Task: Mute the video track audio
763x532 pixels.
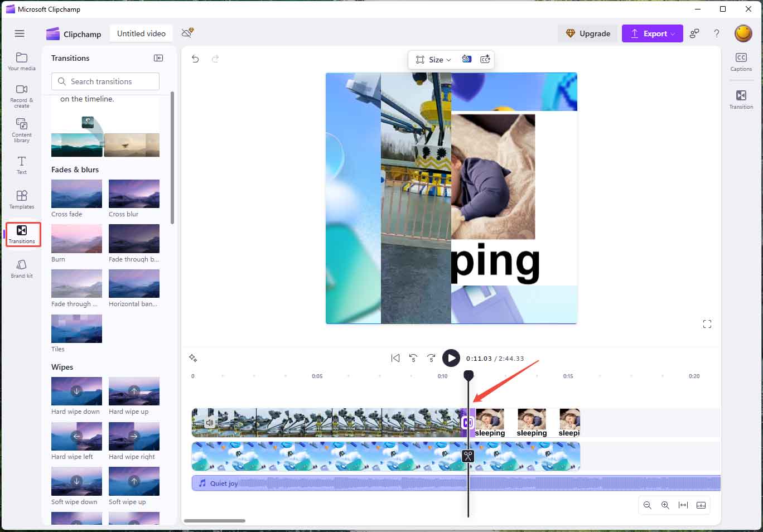Action: 210,422
